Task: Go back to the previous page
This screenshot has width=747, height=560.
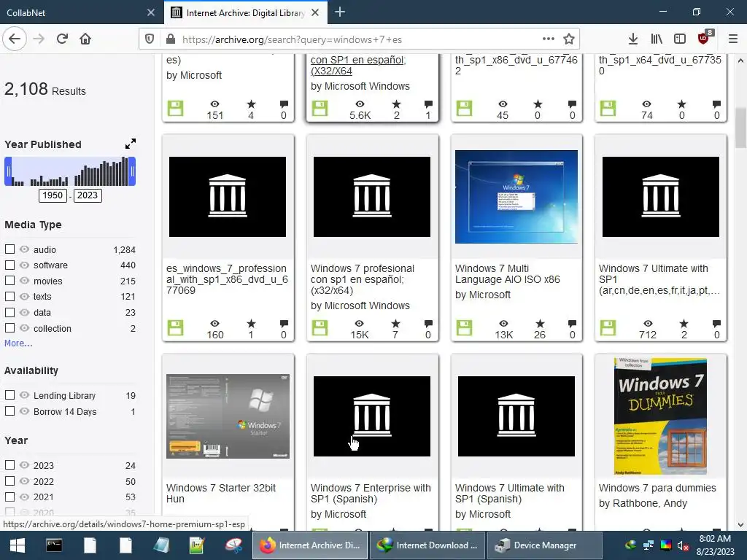Action: (15, 39)
